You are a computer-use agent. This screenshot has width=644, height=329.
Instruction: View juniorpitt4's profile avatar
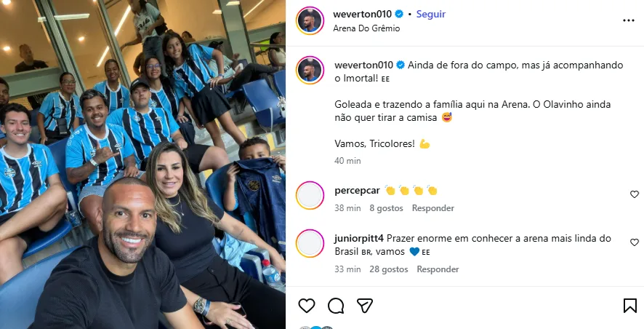(x=310, y=243)
